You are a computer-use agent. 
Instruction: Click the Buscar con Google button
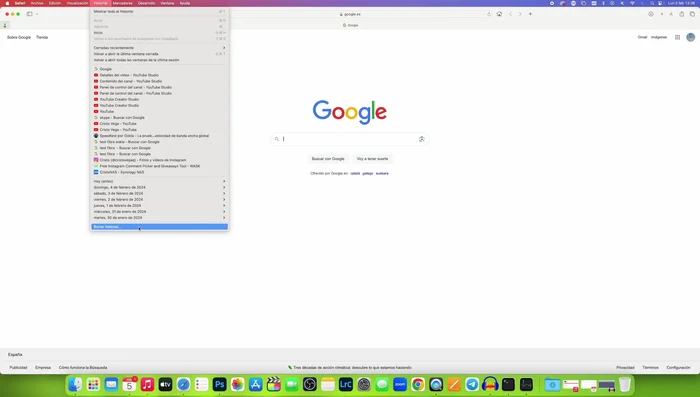[x=328, y=159]
